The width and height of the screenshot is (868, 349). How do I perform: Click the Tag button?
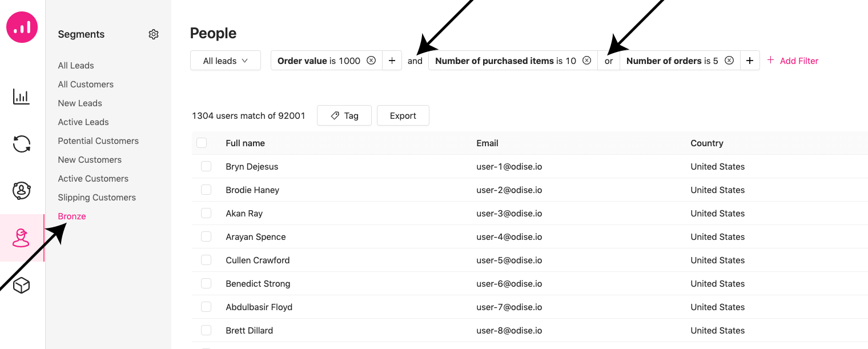click(x=344, y=115)
